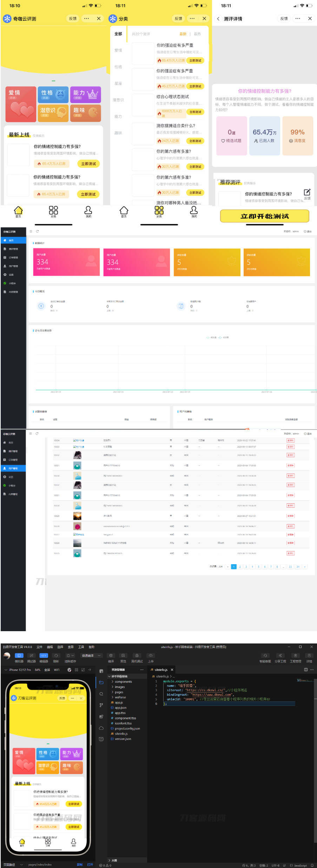Open the 工具 menu

tap(81, 647)
